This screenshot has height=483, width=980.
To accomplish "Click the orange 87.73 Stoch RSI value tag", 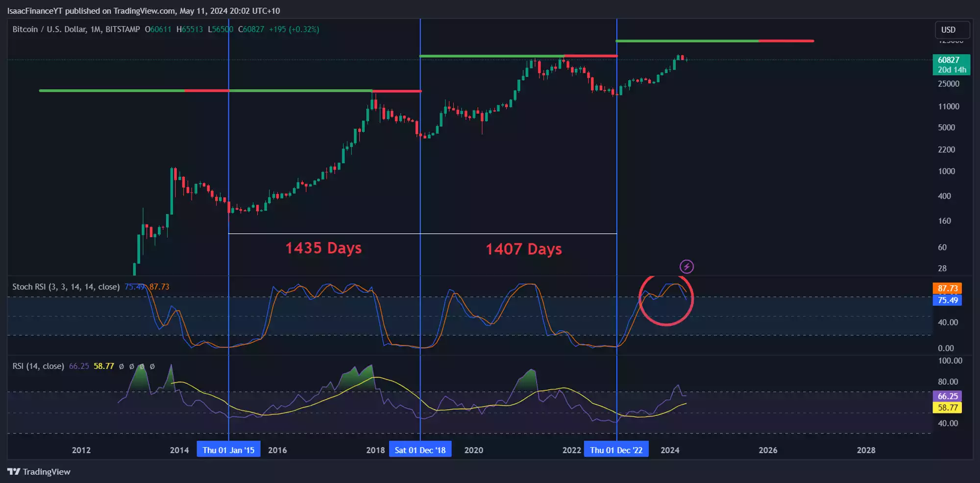I will point(947,288).
